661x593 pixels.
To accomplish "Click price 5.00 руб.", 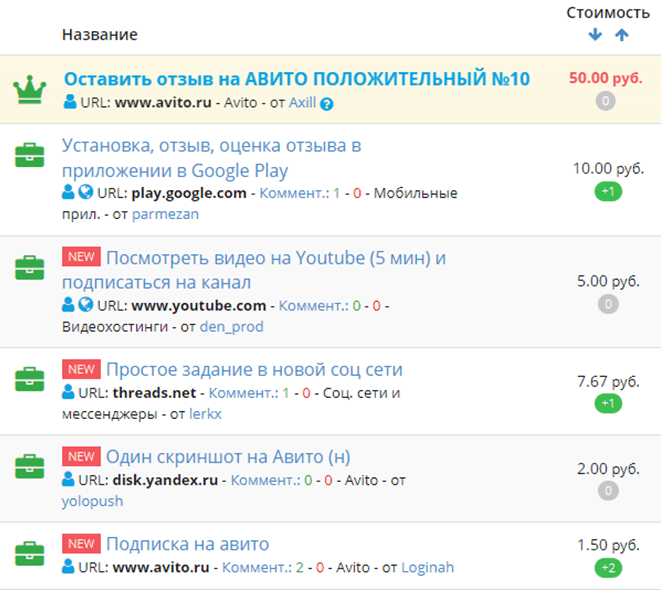I will pyautogui.click(x=608, y=281).
